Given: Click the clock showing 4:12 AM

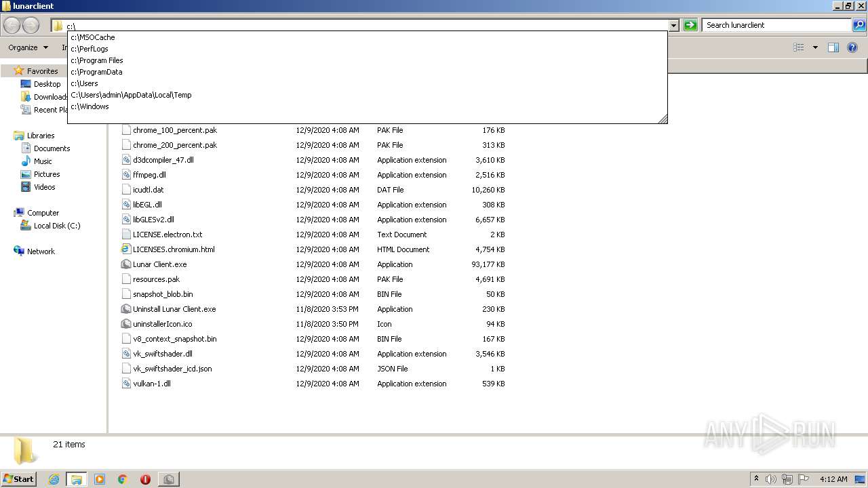Looking at the screenshot, I should [833, 479].
